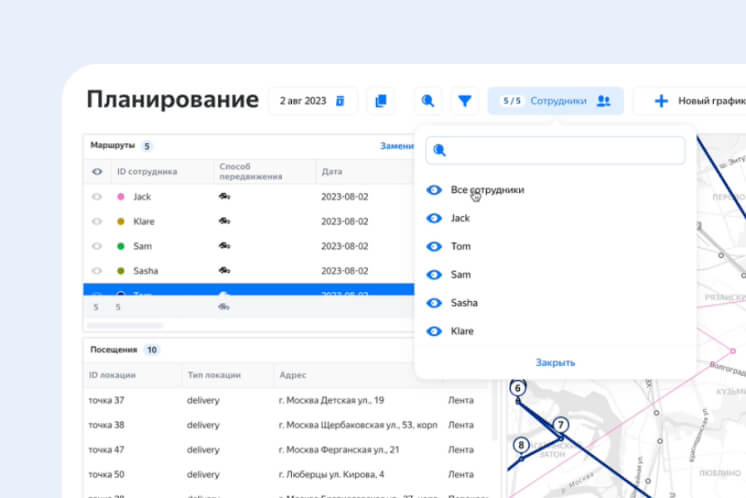
Task: Toggle route visibility eye for Sasha row
Action: [97, 271]
